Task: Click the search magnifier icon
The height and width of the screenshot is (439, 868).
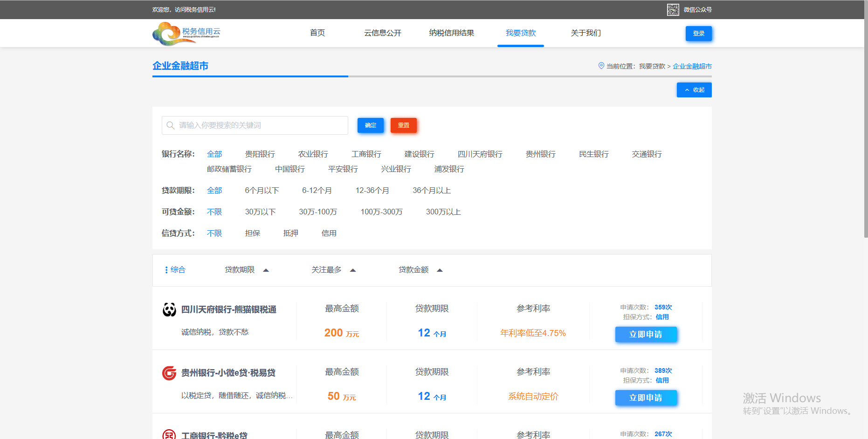Action: [171, 125]
